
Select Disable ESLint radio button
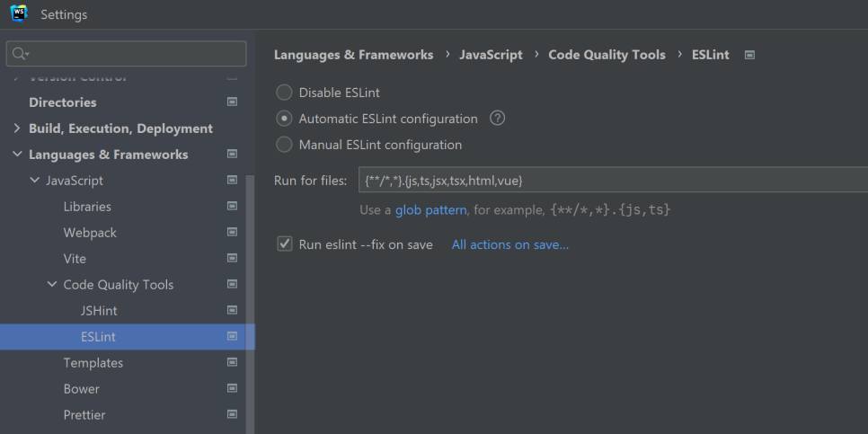pos(284,93)
